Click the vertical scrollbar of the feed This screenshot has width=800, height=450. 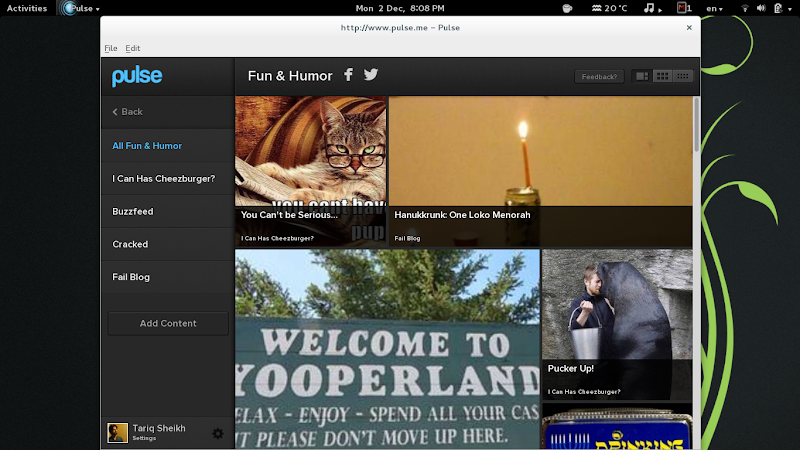tap(696, 124)
